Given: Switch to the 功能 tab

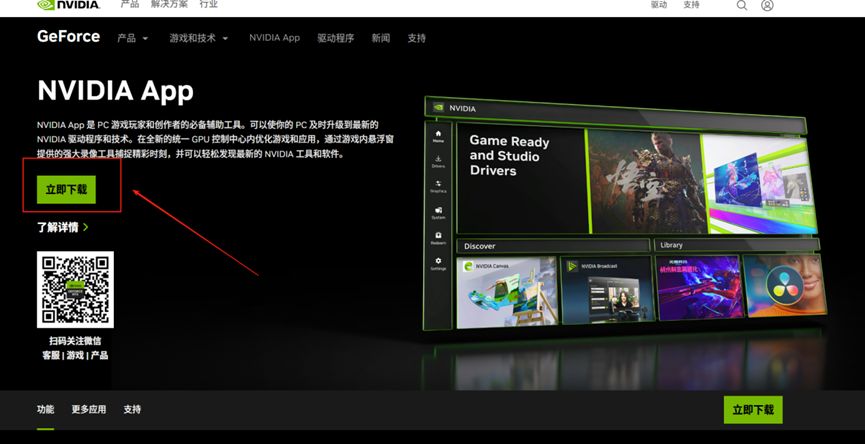Looking at the screenshot, I should click(x=45, y=409).
